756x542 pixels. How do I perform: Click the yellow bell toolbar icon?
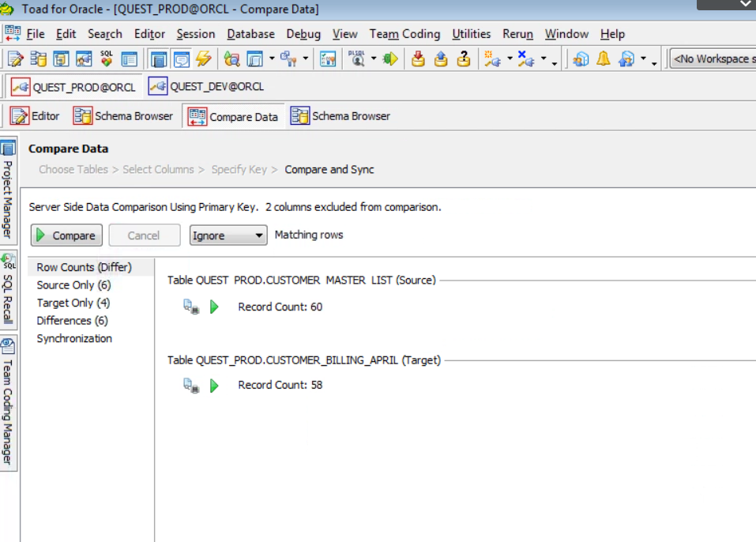[x=604, y=58]
